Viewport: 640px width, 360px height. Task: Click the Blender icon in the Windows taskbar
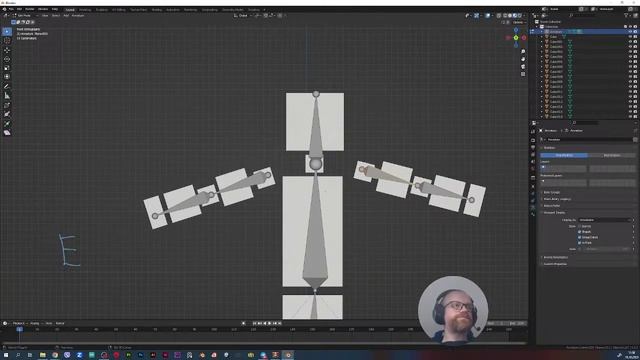[x=288, y=355]
